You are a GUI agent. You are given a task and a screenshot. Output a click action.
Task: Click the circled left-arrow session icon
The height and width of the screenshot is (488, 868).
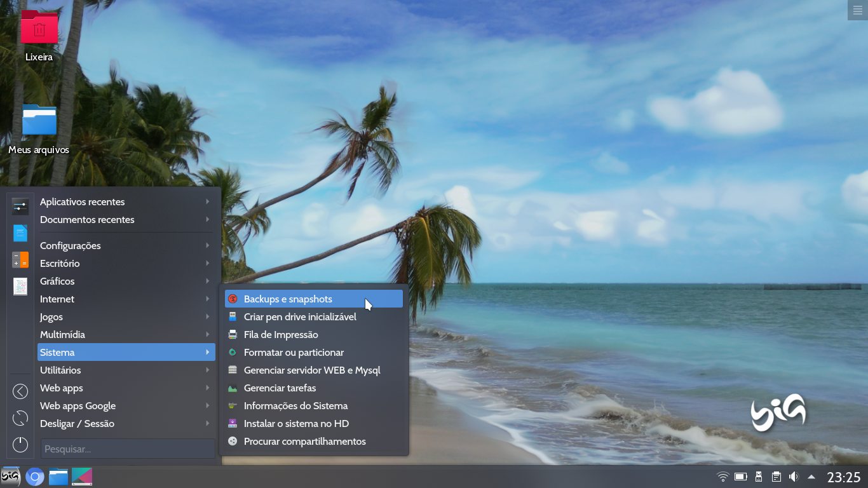click(20, 391)
